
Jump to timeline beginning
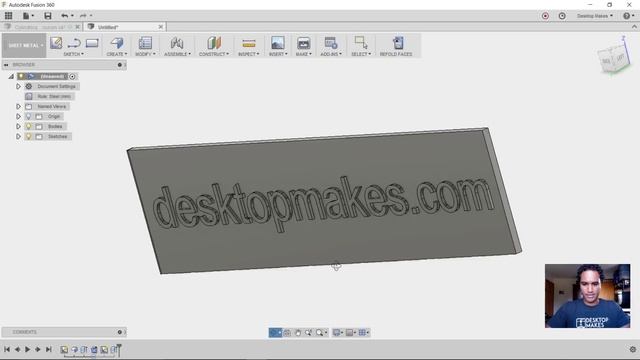[7, 349]
